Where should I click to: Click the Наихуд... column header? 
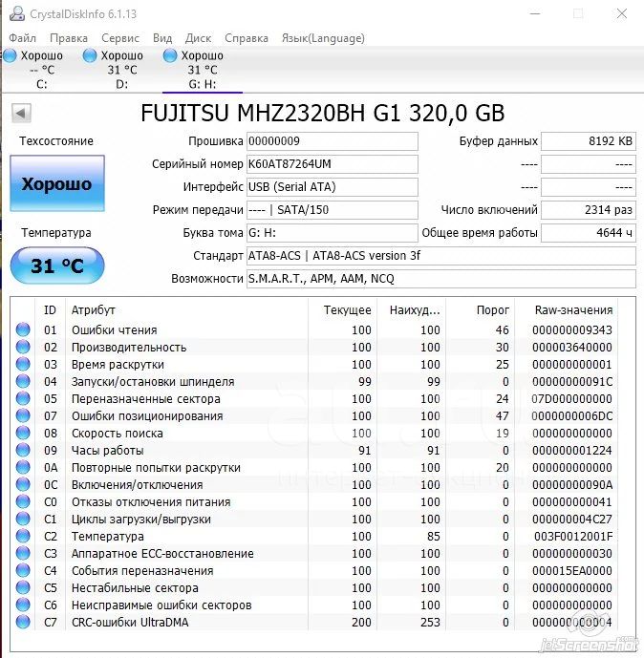click(412, 310)
